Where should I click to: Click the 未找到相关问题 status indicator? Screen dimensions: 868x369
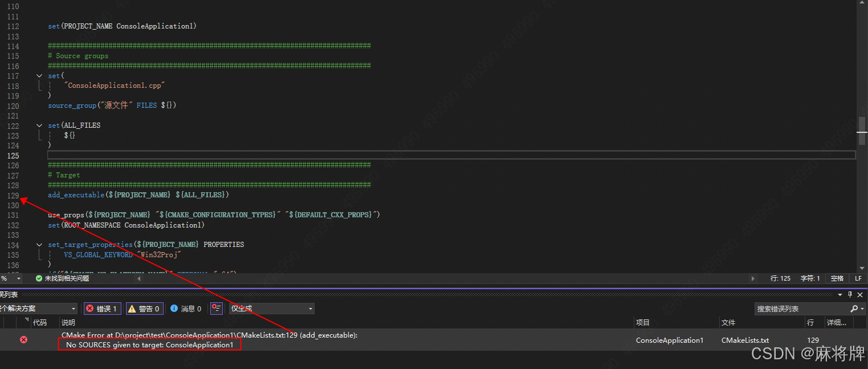62,278
